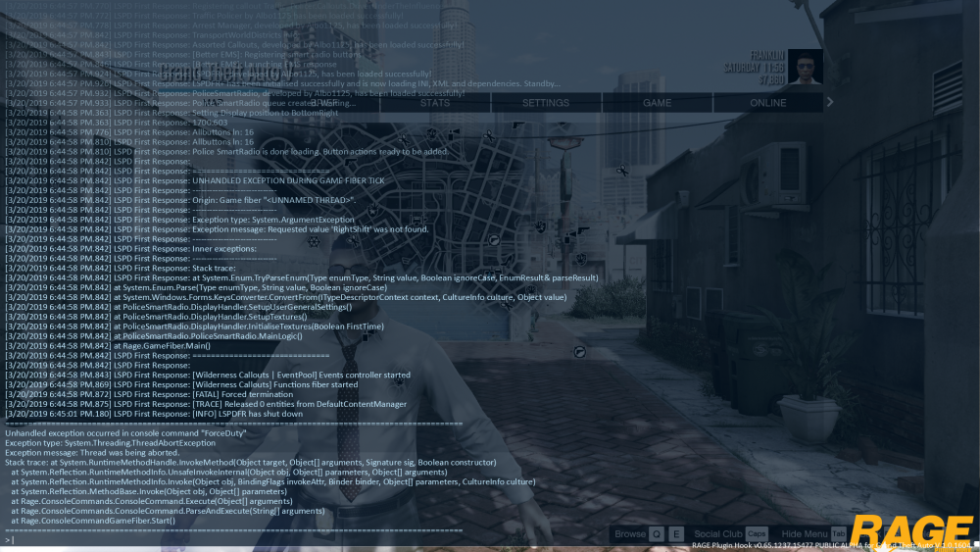980x552 pixels.
Task: Click the circled pistol icon over the brick pavement
Action: tap(579, 353)
